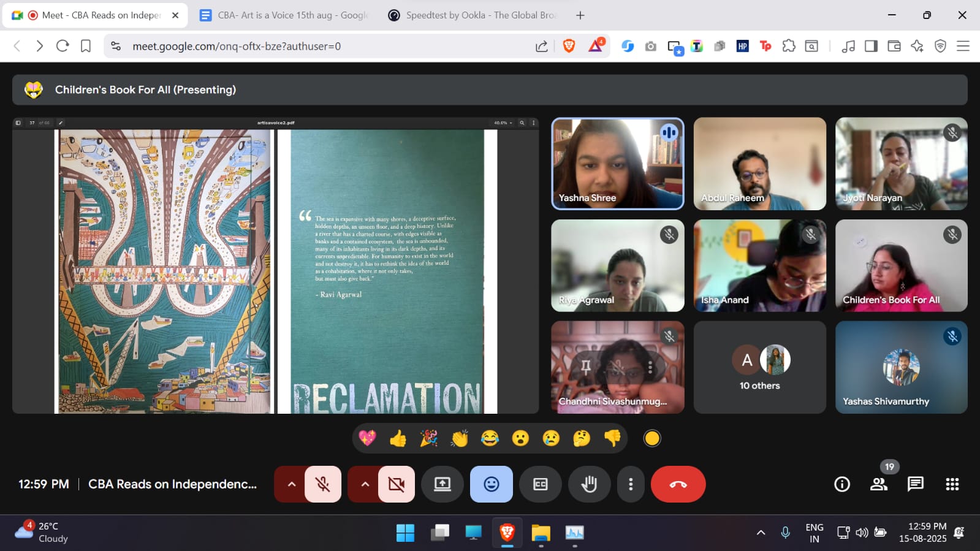Click the present screen icon

click(x=442, y=484)
